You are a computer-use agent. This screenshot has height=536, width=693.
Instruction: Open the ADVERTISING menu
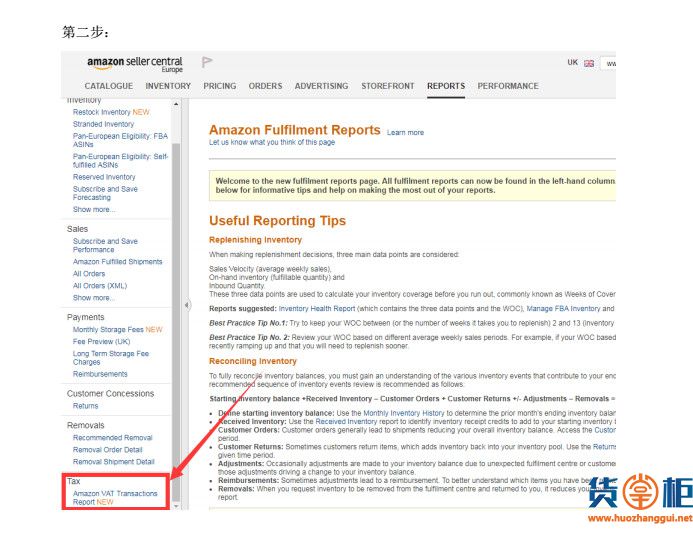click(321, 86)
